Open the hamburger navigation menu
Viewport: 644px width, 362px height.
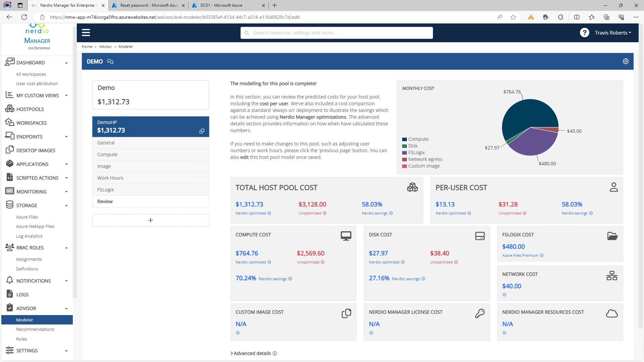pos(86,32)
